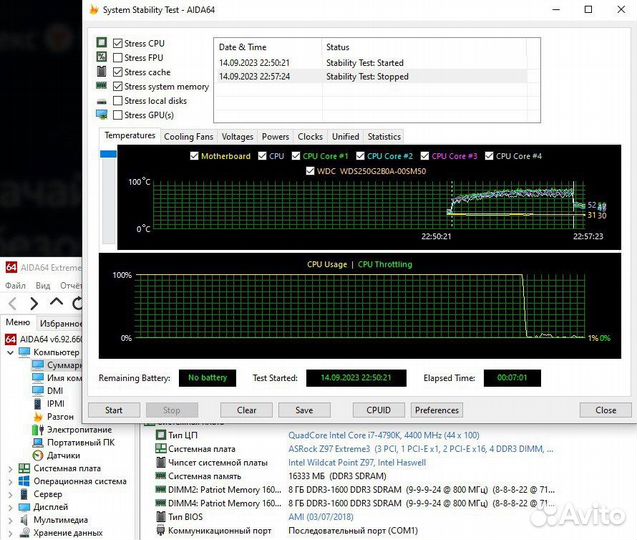Expand the Операционная система tree node
637x540 pixels.
point(11,481)
